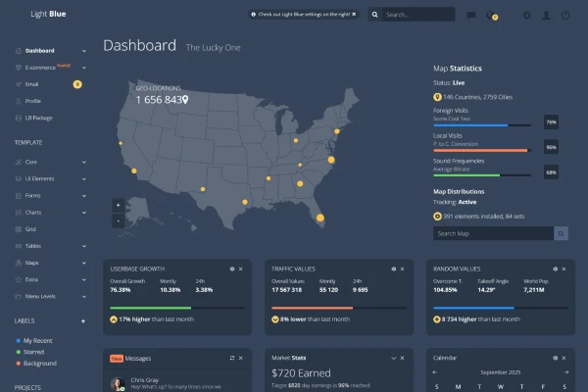The image size is (588, 392).
Task: Zoom in the map with plus button
Action: (x=119, y=205)
